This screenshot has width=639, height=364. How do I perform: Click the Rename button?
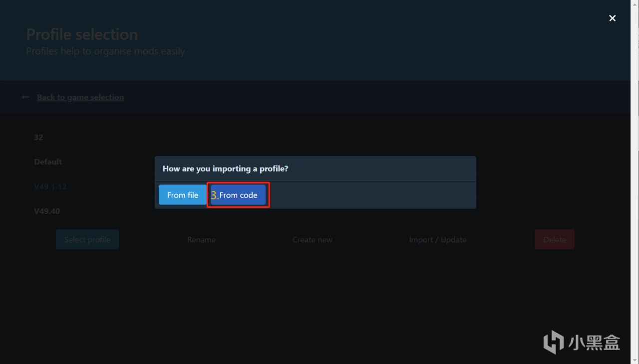[x=201, y=239]
